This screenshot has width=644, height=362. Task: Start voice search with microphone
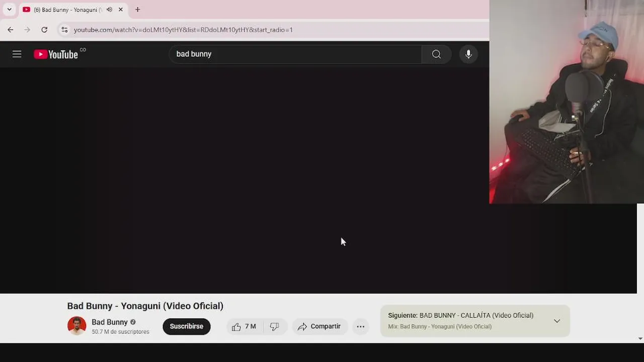468,54
